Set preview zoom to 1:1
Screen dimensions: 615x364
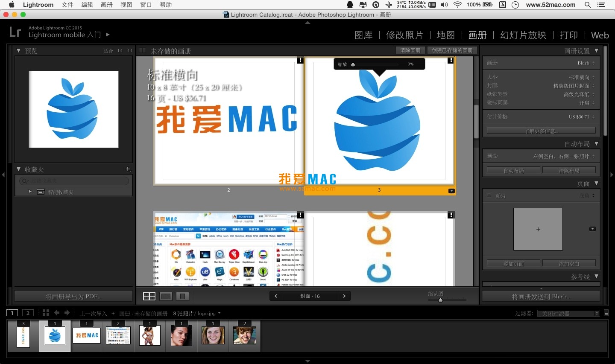coord(120,51)
